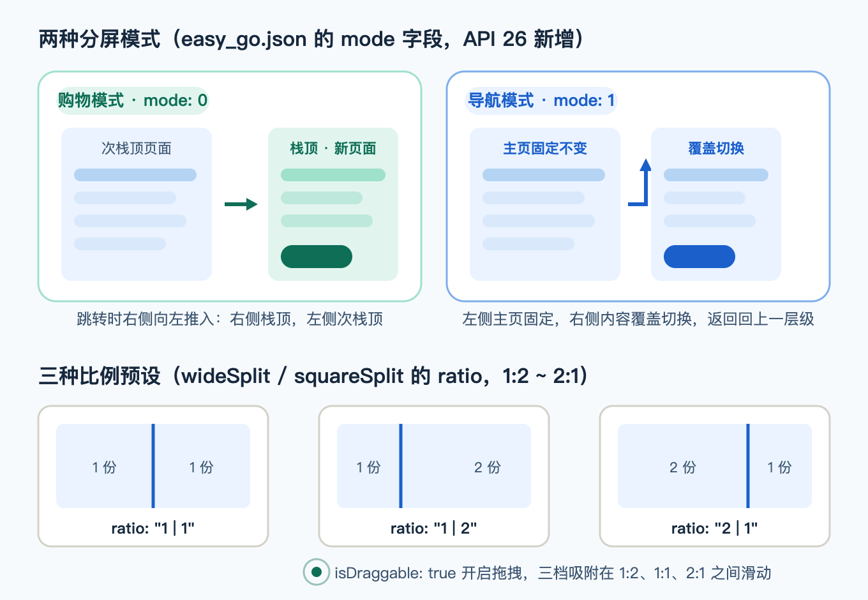Click the blue divider in the 1|2 preset
The image size is (868, 600).
[x=401, y=466]
